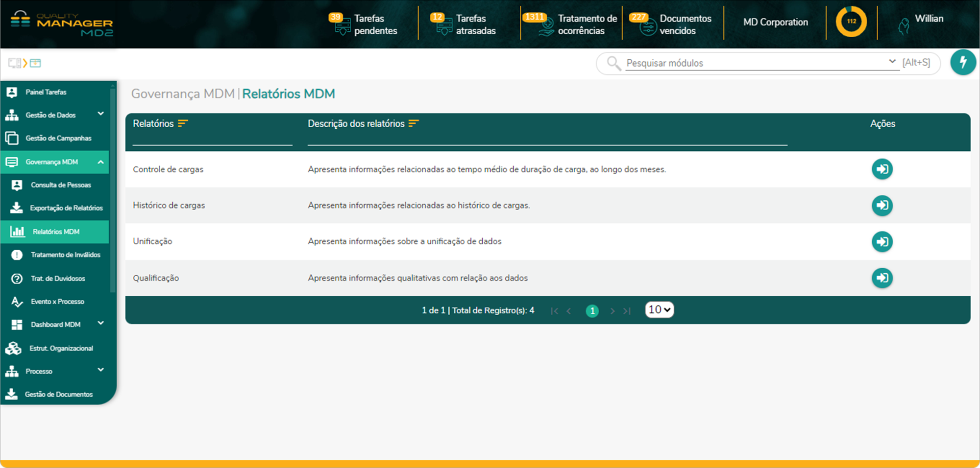Viewport: 980px width, 468px height.
Task: Expand the Dashboard MDM submenu
Action: point(100,324)
